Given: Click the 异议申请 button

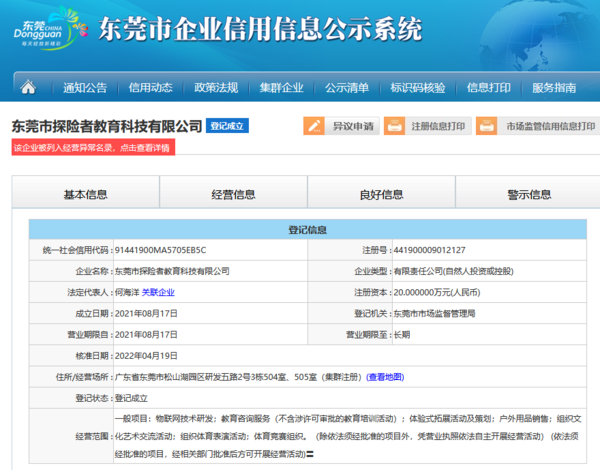Looking at the screenshot, I should 341,126.
